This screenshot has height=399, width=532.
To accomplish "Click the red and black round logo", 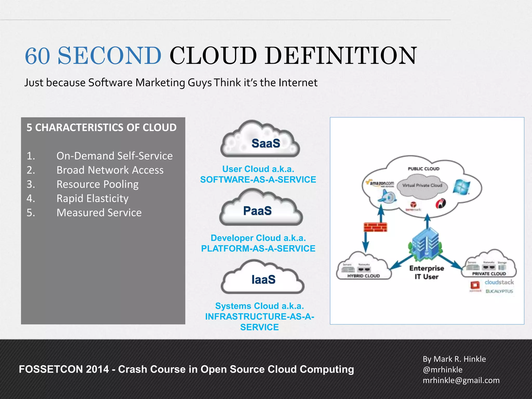I will pos(441,203).
